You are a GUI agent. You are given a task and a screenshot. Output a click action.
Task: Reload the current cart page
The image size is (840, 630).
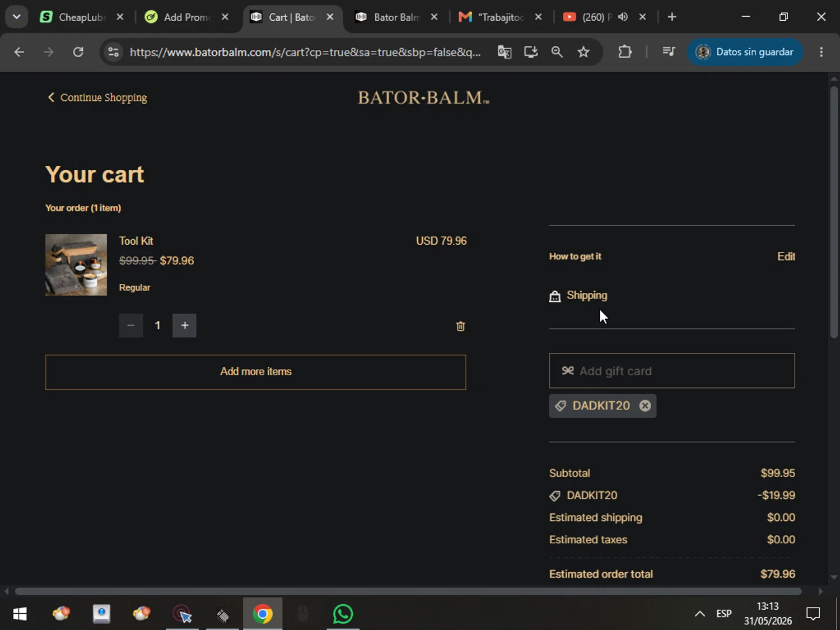[78, 52]
